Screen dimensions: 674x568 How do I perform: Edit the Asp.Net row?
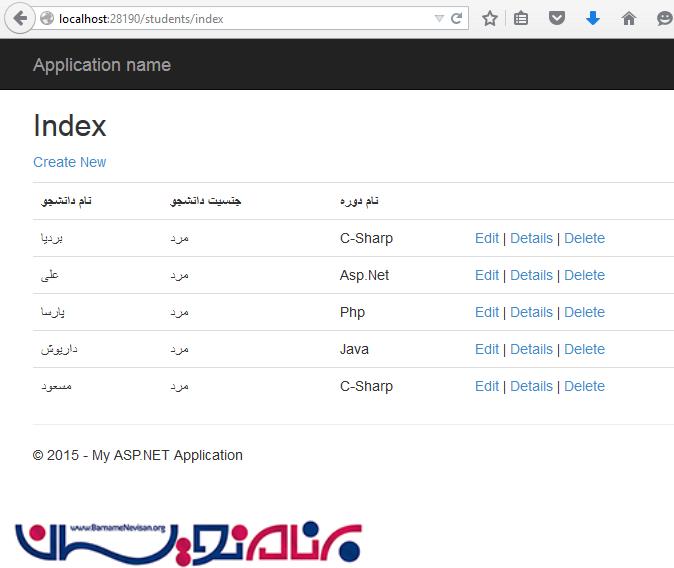(x=487, y=275)
